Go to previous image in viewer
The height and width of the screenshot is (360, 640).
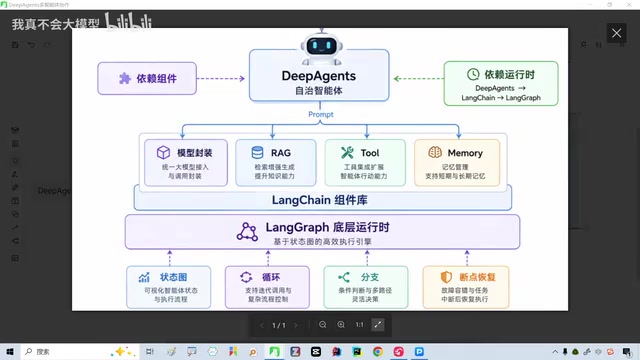(x=262, y=325)
